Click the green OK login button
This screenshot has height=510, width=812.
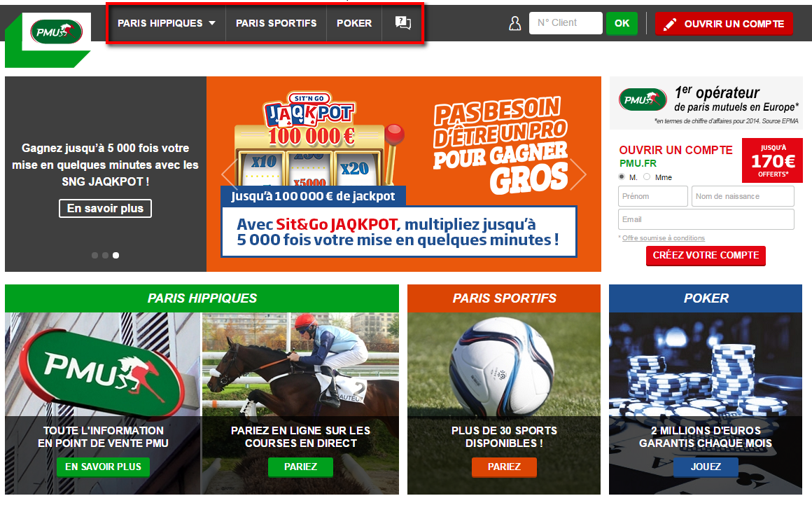(x=622, y=23)
